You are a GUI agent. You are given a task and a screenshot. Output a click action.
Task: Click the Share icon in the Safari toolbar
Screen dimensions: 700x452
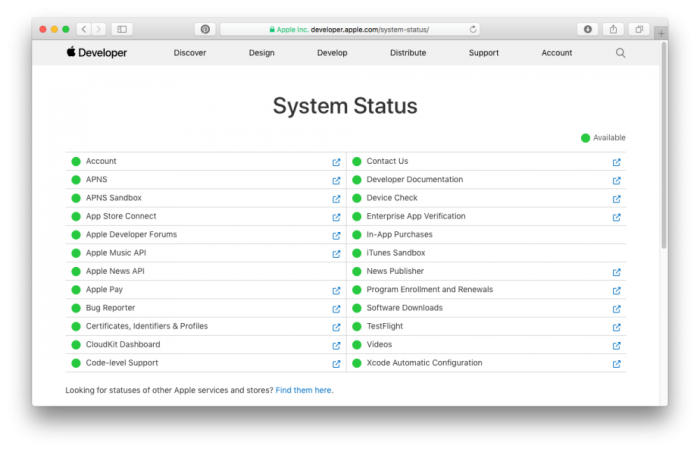coord(613,29)
